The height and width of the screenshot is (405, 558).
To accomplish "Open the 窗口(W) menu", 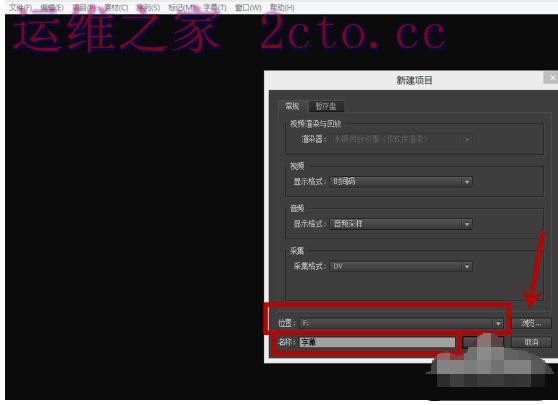I will pyautogui.click(x=248, y=7).
